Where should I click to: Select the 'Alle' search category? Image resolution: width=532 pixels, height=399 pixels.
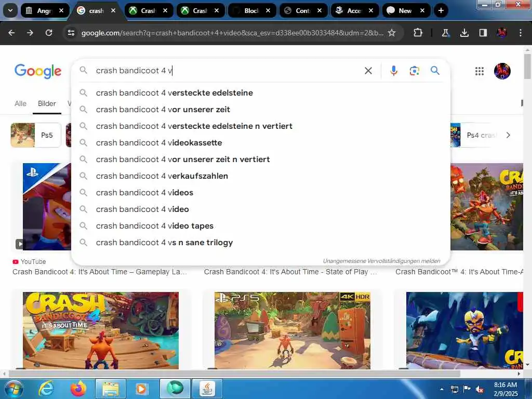pyautogui.click(x=20, y=103)
